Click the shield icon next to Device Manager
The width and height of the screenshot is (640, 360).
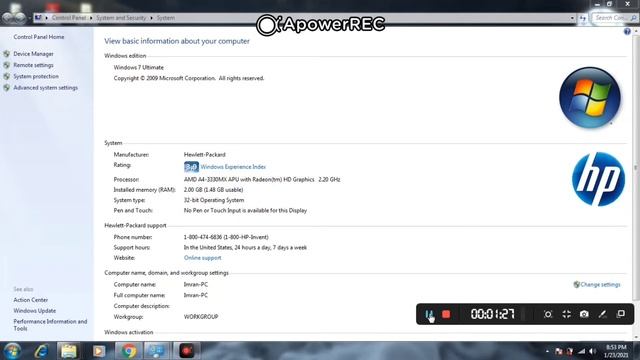click(x=7, y=54)
